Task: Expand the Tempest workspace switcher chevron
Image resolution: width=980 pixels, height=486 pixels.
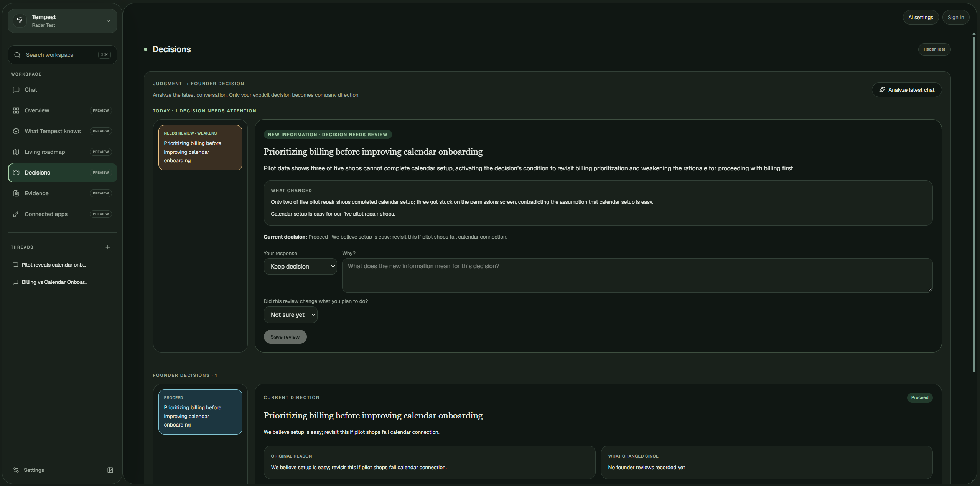Action: [108, 21]
